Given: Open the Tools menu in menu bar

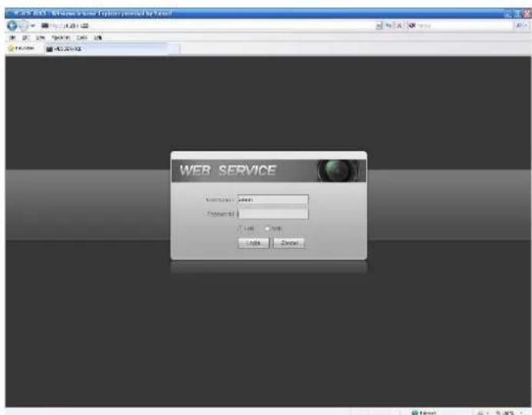Looking at the screenshot, I should coord(82,38).
